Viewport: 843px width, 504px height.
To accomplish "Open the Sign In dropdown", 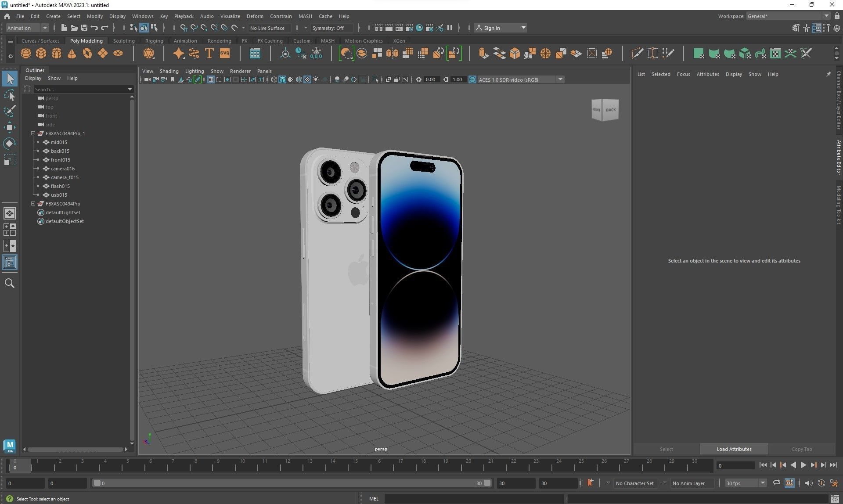I will pyautogui.click(x=501, y=28).
